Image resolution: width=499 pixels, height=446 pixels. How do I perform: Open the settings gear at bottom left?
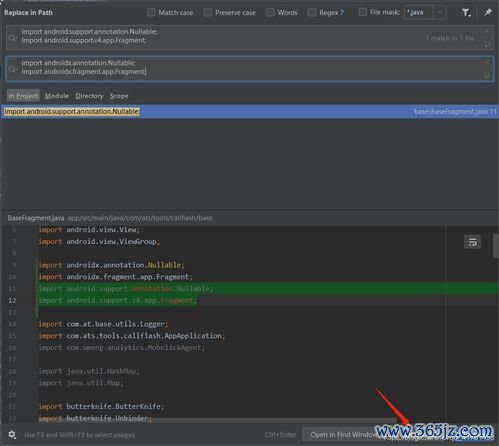tap(12, 435)
